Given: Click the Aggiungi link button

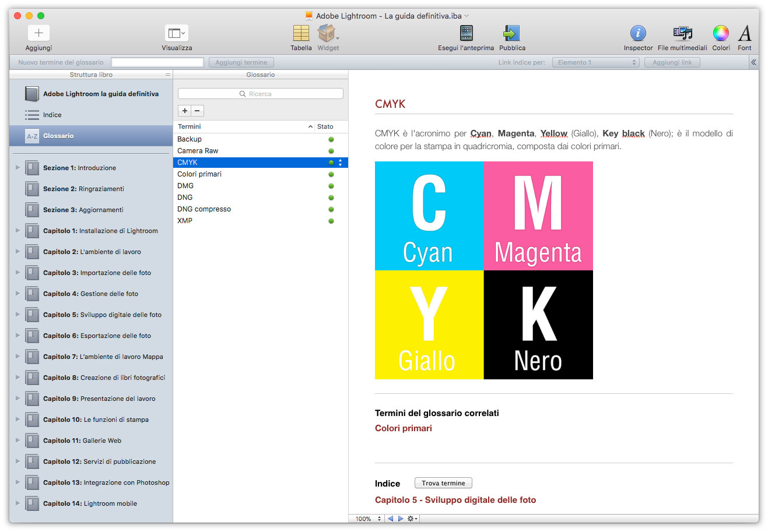Looking at the screenshot, I should (x=672, y=62).
